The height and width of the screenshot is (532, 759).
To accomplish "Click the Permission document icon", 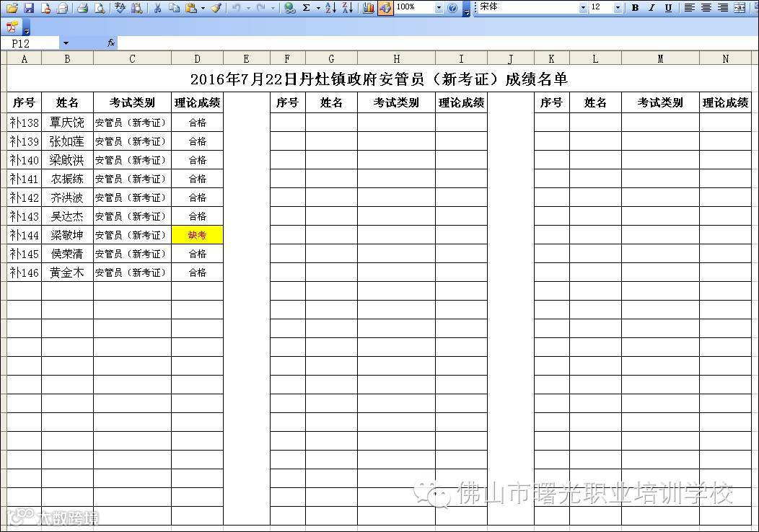I will (x=46, y=8).
